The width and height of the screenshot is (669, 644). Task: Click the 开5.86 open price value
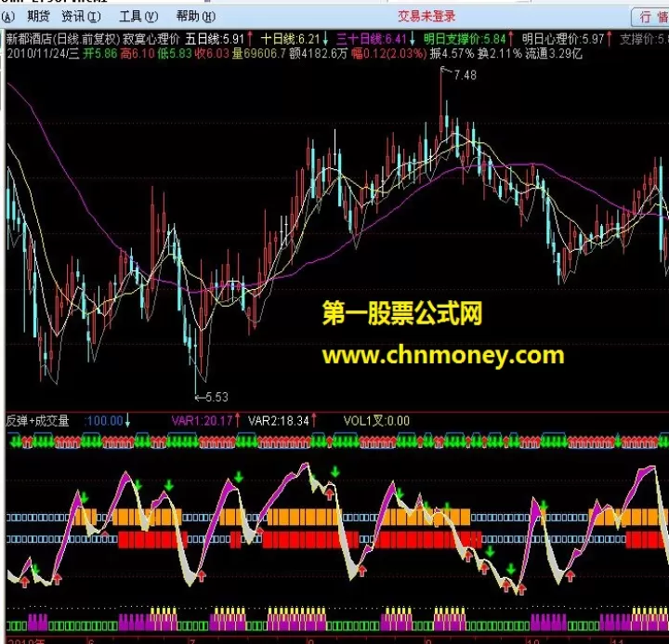[x=99, y=54]
